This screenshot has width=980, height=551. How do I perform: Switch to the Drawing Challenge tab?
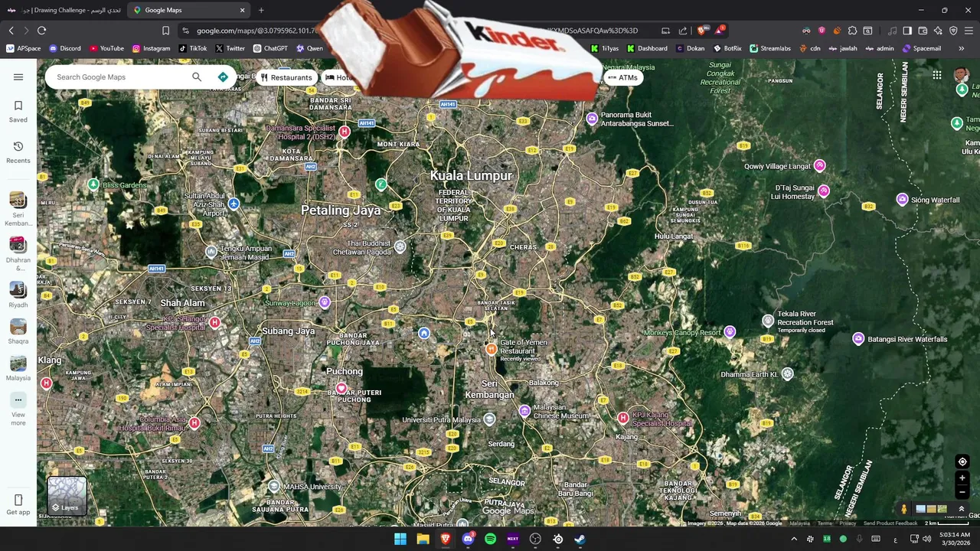click(65, 10)
